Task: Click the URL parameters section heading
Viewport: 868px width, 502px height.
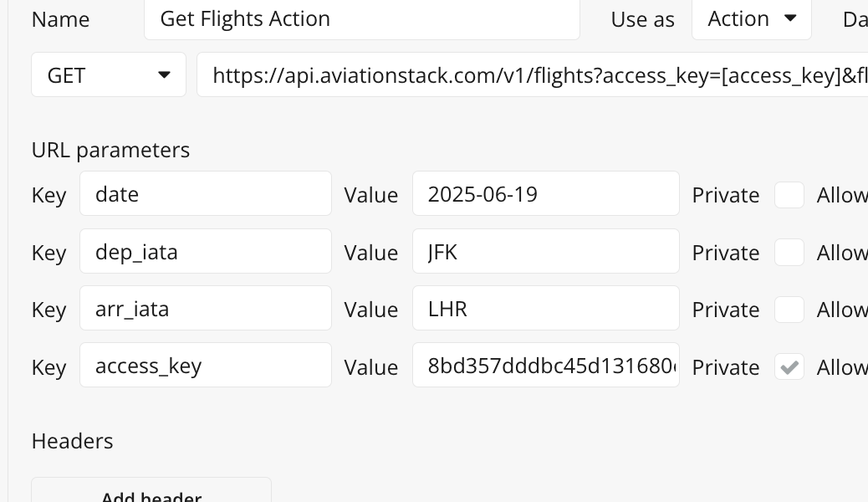Action: point(110,150)
